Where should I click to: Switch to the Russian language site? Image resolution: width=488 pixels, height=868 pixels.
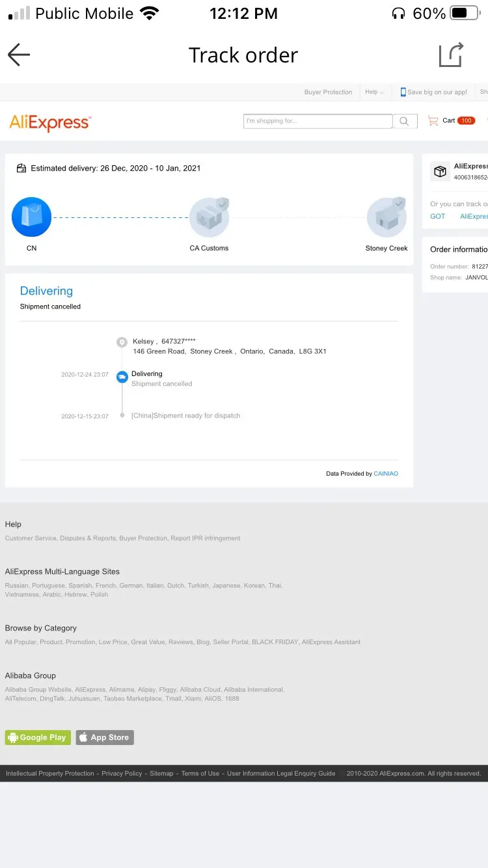pyautogui.click(x=17, y=586)
